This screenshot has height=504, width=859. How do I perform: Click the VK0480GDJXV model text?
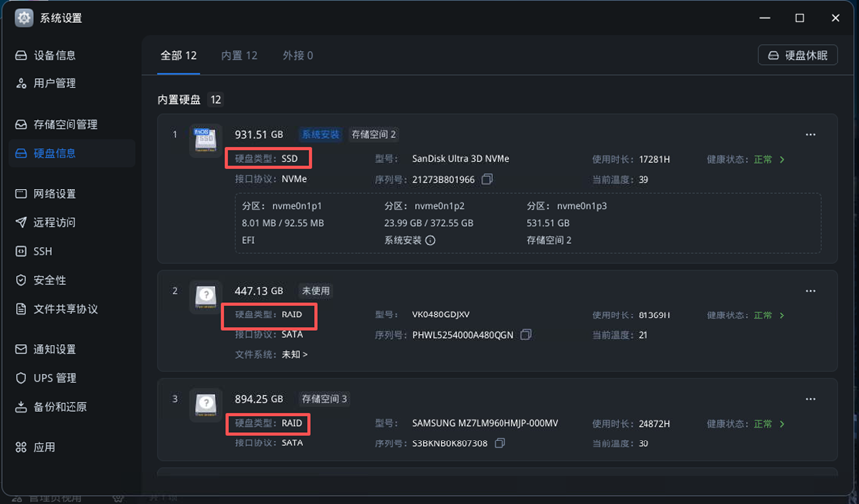[441, 315]
